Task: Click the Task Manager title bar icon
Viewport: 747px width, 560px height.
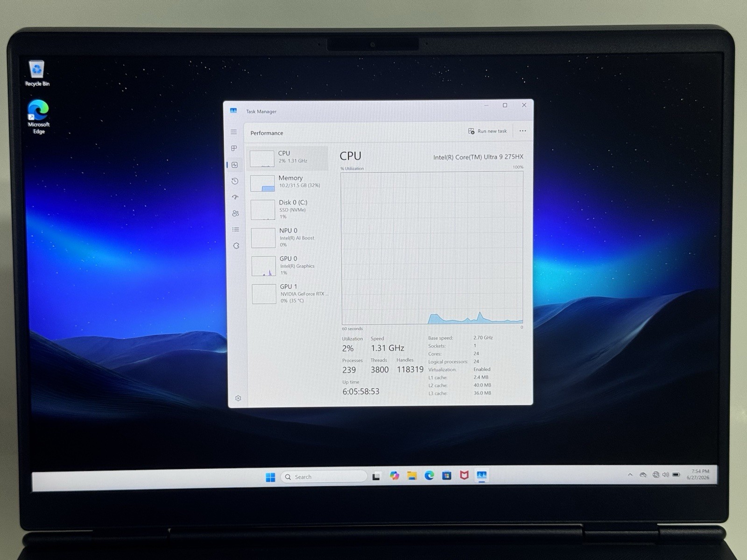Action: pos(233,111)
